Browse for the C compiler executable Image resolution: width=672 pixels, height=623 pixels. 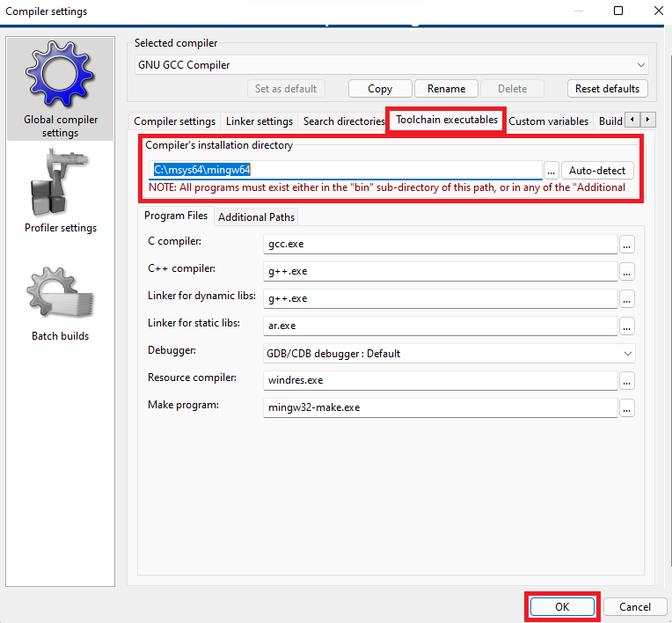point(626,245)
